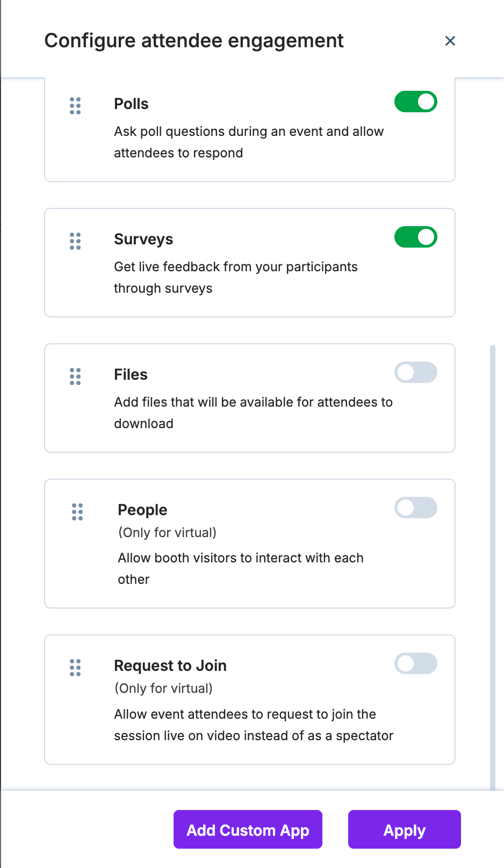Click the Files card description text
The width and height of the screenshot is (504, 868).
click(253, 413)
